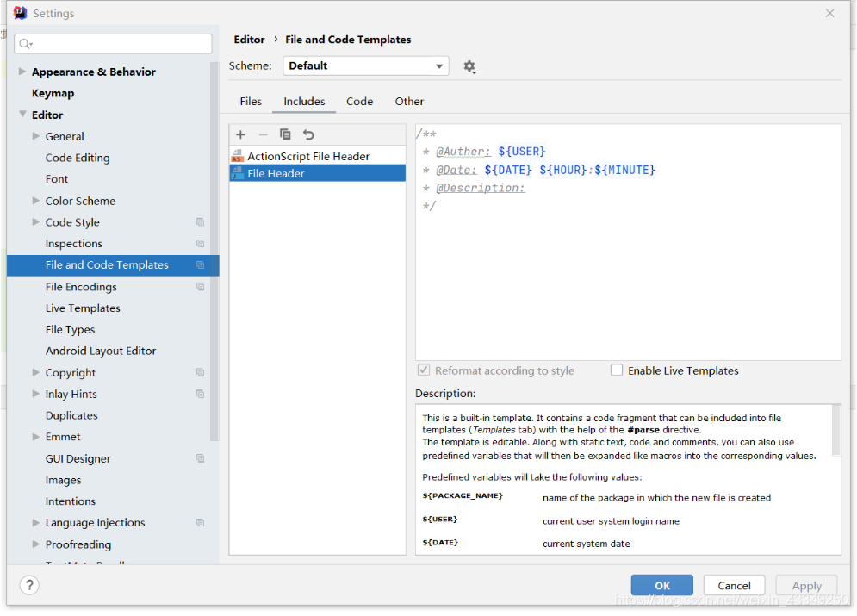Click the Editor breadcrumb link
This screenshot has height=616, width=857.
pyautogui.click(x=249, y=40)
